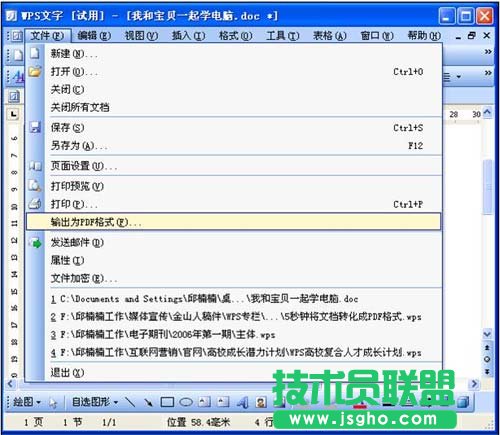Open the 格式(O) menu
The image size is (500, 435).
[x=235, y=35]
